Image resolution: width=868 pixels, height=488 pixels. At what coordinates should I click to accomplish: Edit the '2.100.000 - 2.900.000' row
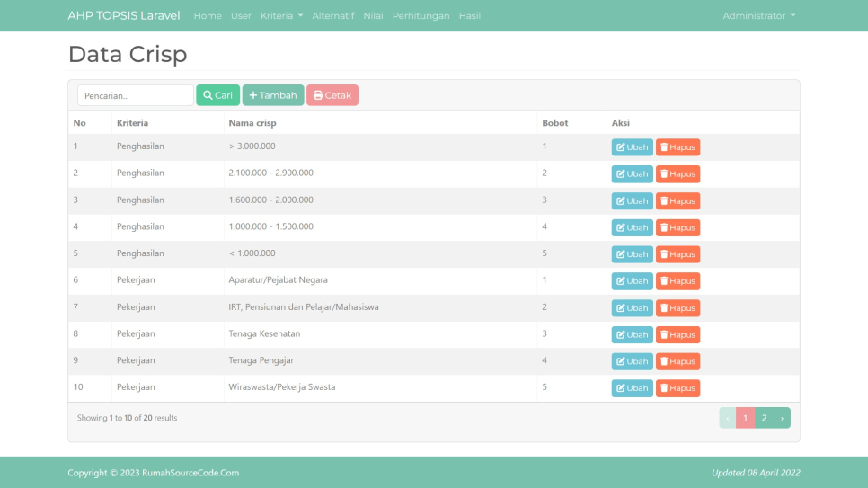click(633, 174)
